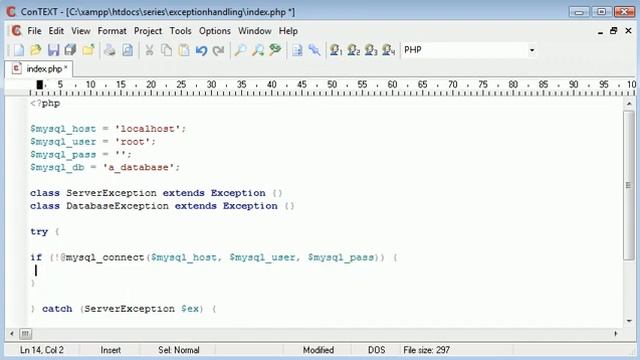Image resolution: width=640 pixels, height=360 pixels.
Task: Click the Save All icon
Action: (70, 50)
